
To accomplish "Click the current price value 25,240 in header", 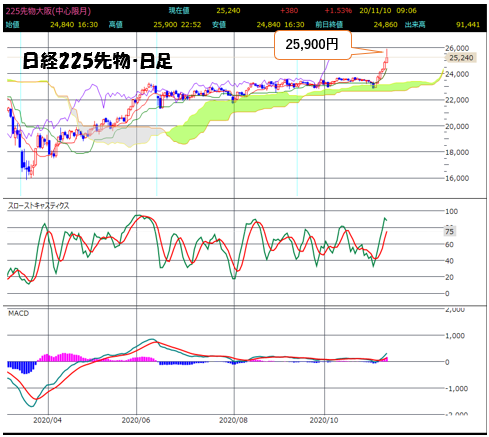I will pyautogui.click(x=228, y=11).
